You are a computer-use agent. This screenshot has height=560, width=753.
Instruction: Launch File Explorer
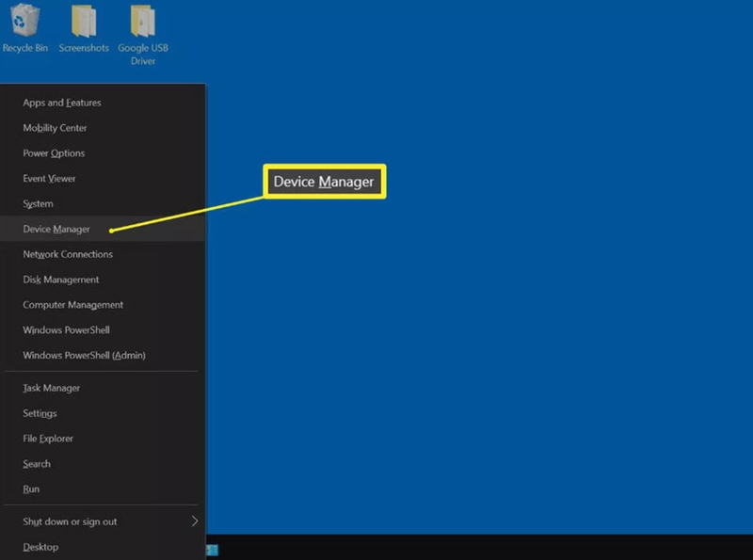[x=104, y=439]
